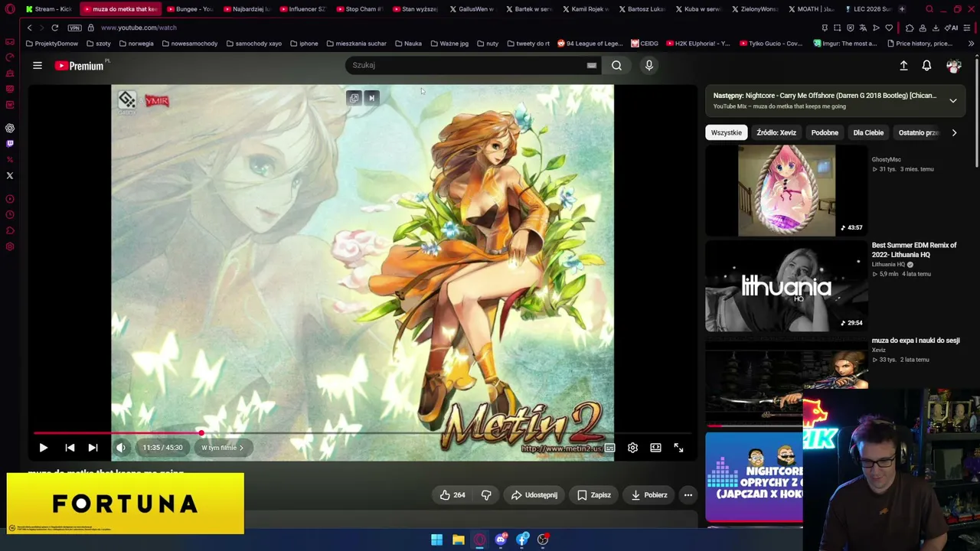This screenshot has height=551, width=980.
Task: Open the on-screen keyboard in search box
Action: coord(591,66)
